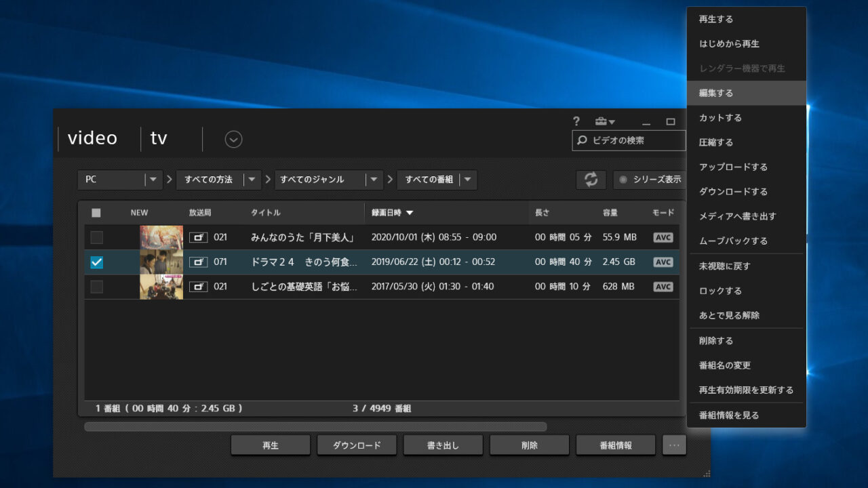
Task: Toggle シリーズ表示 series view
Action: tap(649, 180)
